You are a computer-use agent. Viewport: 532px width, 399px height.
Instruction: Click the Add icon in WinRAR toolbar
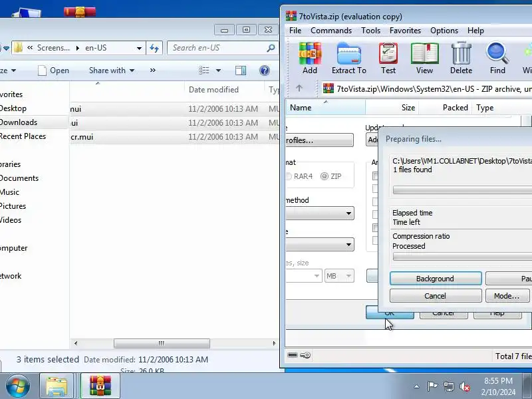[x=310, y=58]
